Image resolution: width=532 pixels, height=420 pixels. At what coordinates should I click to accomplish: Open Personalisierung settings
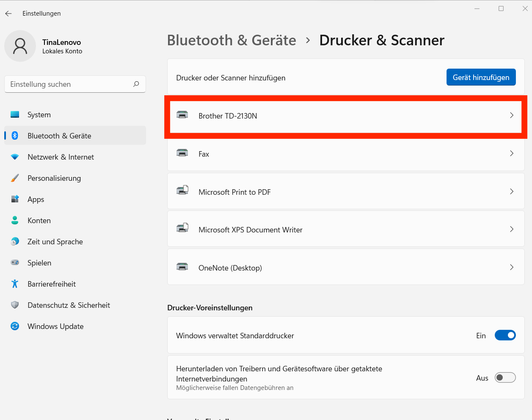click(75, 178)
